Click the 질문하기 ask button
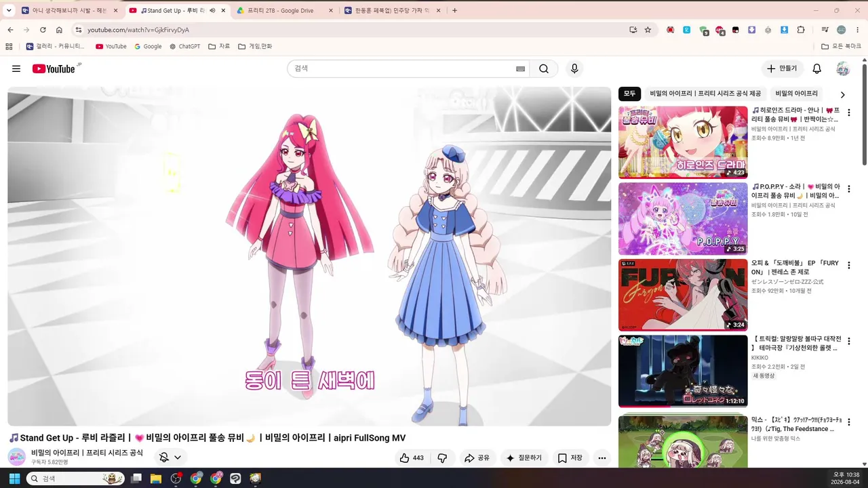 (524, 458)
